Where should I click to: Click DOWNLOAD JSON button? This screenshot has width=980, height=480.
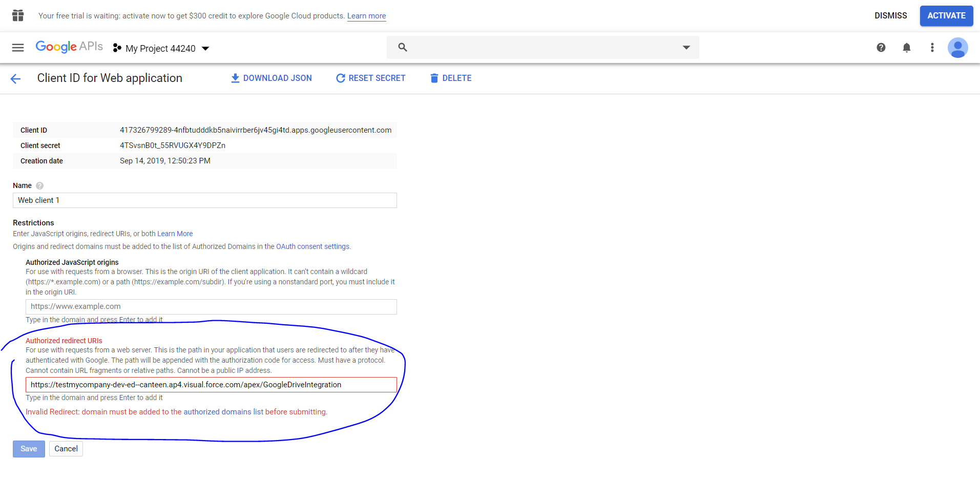coord(272,78)
